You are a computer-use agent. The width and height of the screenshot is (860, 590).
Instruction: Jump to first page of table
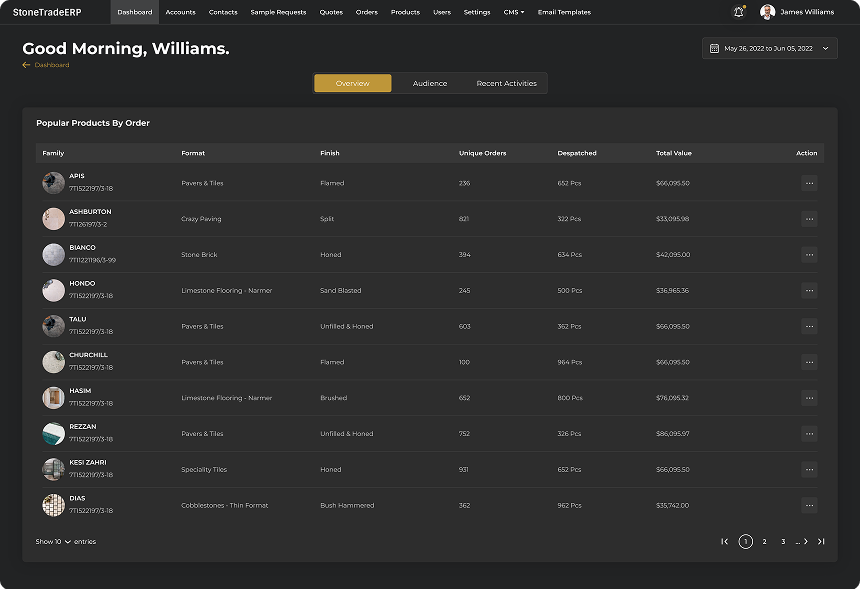pyautogui.click(x=725, y=541)
